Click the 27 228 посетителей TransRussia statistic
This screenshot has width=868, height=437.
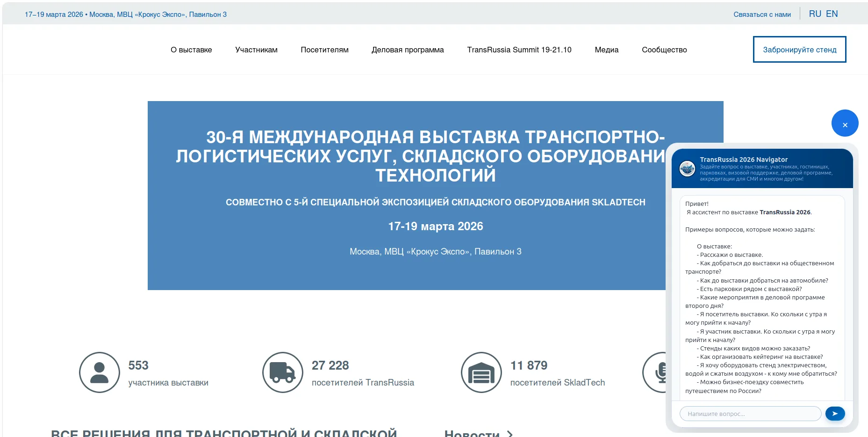[x=363, y=373]
